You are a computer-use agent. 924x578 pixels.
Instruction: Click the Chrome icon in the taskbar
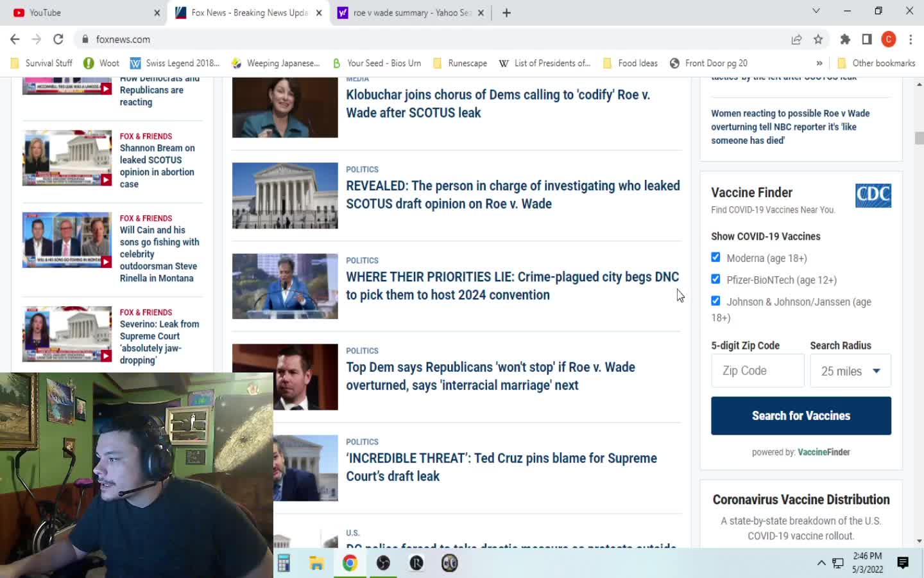pos(350,563)
